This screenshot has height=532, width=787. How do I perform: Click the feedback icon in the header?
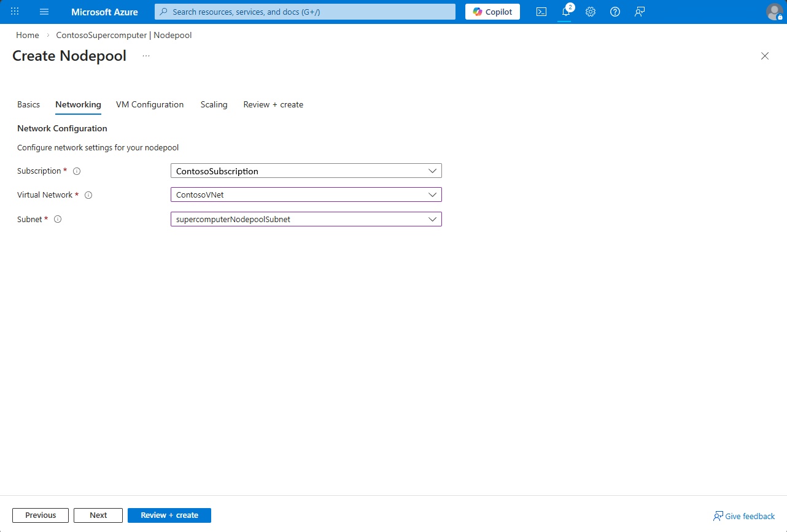[640, 12]
